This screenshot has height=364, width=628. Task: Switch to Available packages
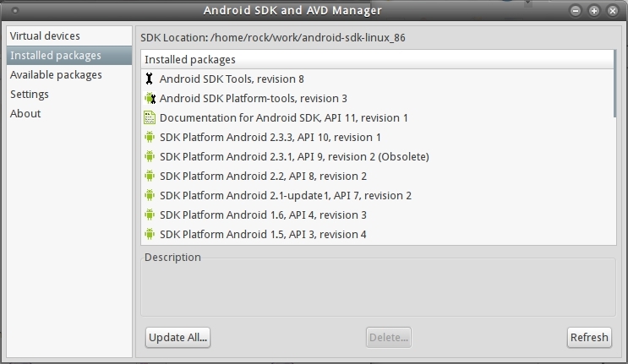point(69,75)
